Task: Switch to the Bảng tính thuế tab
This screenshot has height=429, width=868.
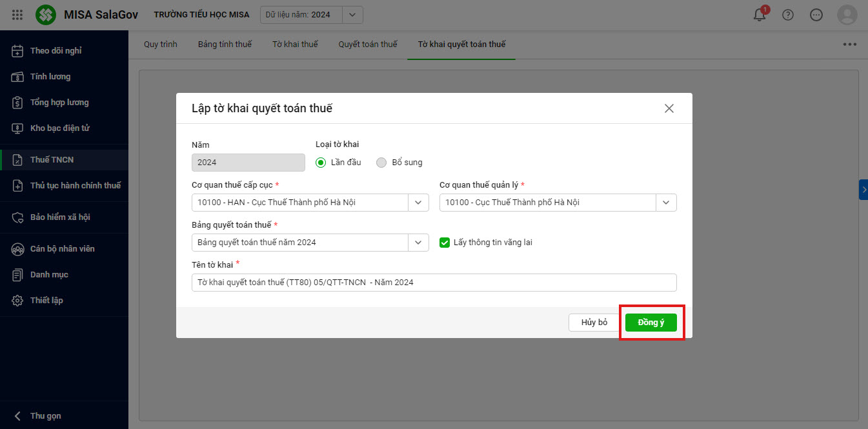Action: click(x=225, y=45)
